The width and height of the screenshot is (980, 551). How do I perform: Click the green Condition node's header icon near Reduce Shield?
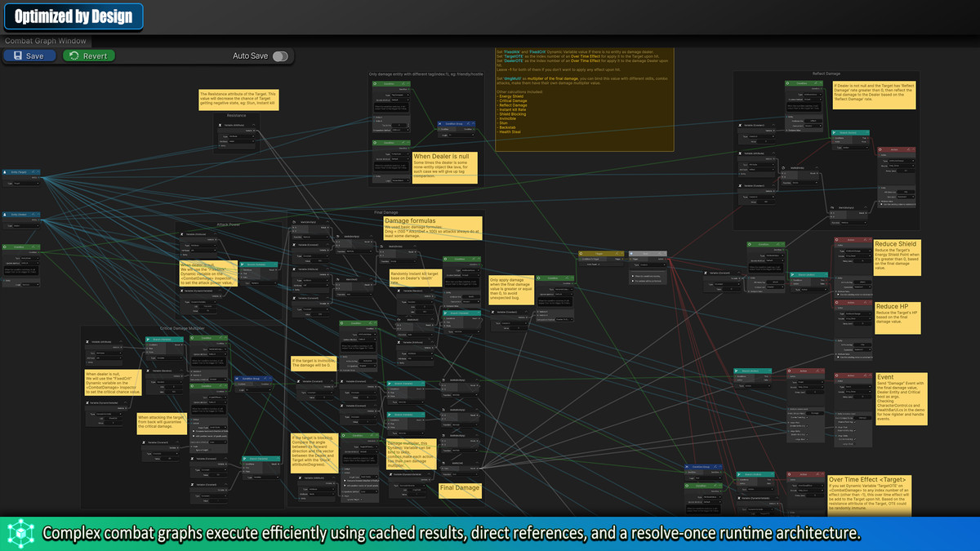(x=750, y=244)
